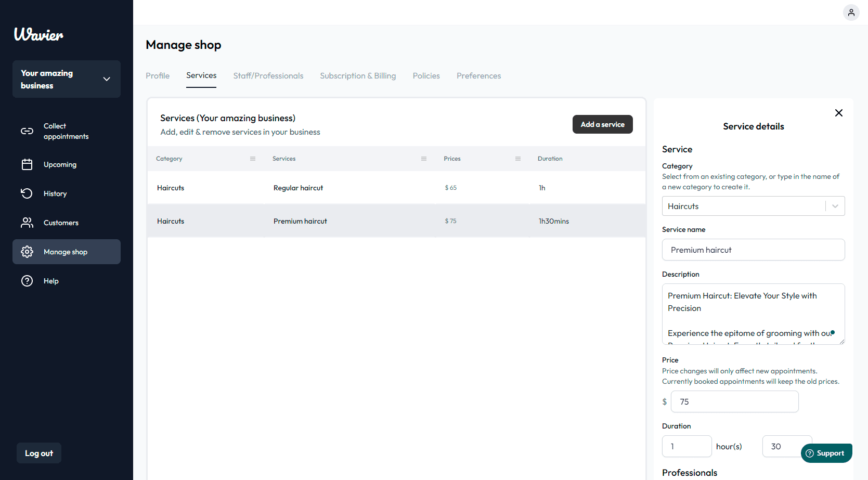
Task: Open the Services column menu icon
Action: point(424,159)
